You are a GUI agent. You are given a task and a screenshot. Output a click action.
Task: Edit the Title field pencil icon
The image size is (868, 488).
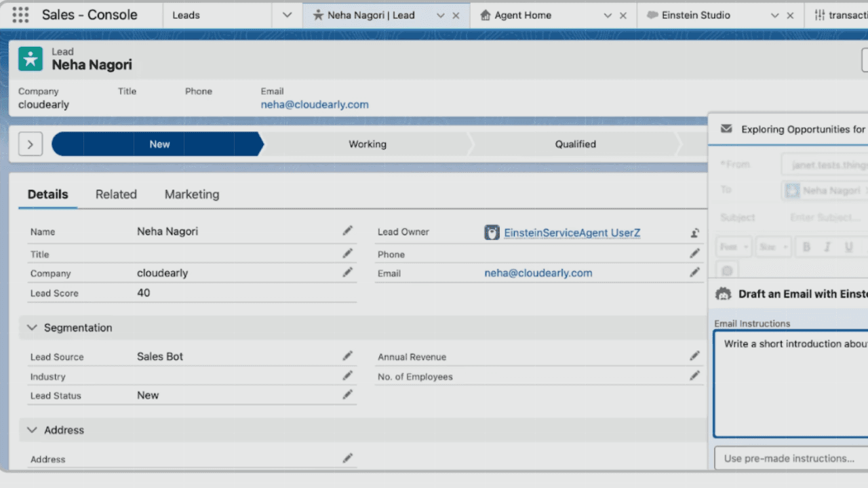coord(348,253)
